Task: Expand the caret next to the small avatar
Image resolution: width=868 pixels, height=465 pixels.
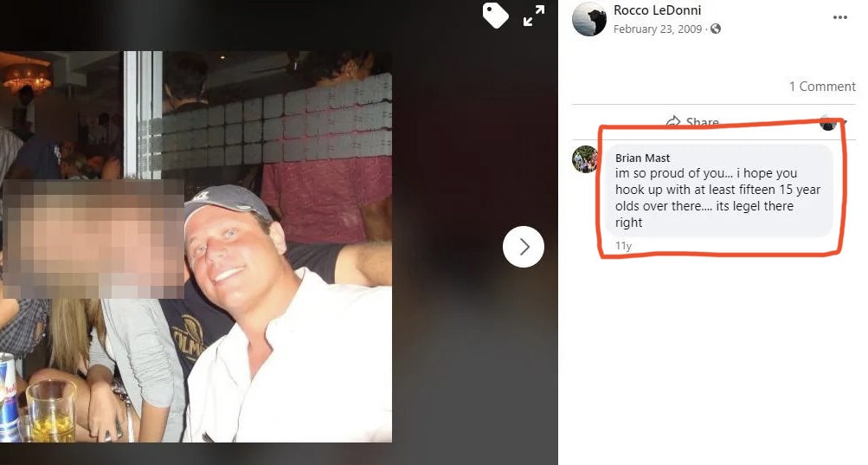Action: pos(844,122)
